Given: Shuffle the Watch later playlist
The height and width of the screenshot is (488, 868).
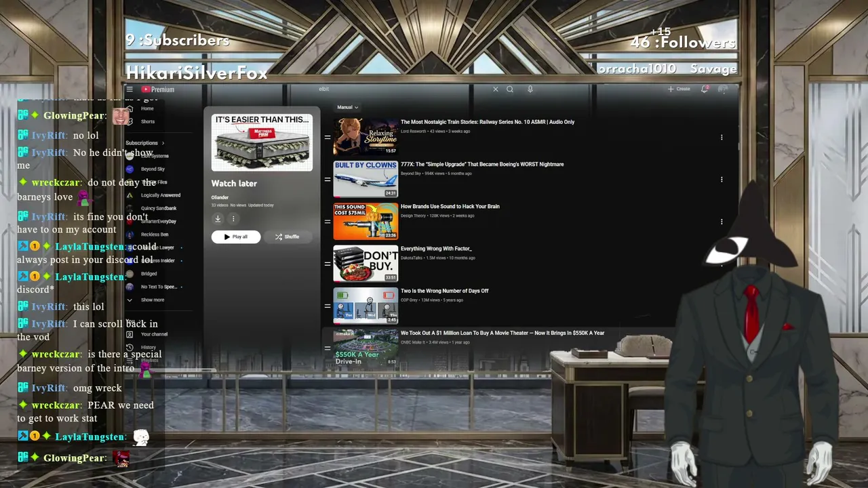Looking at the screenshot, I should coord(287,237).
